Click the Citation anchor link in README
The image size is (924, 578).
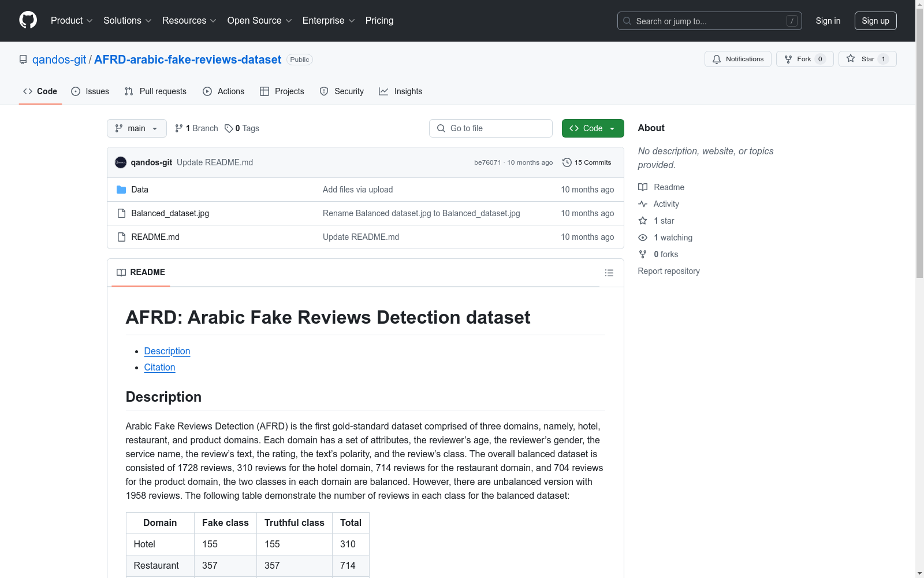click(x=159, y=368)
